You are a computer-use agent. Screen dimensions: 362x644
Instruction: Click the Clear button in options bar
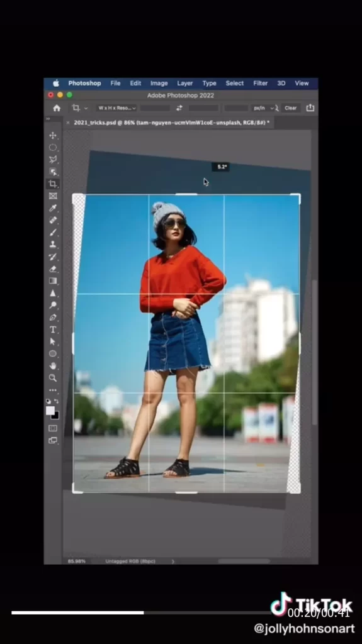tap(290, 108)
